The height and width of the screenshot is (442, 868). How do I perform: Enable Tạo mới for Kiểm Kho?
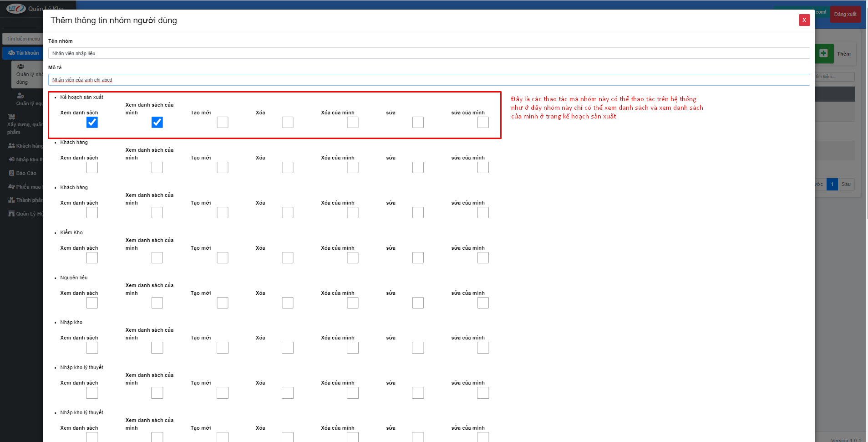point(223,257)
